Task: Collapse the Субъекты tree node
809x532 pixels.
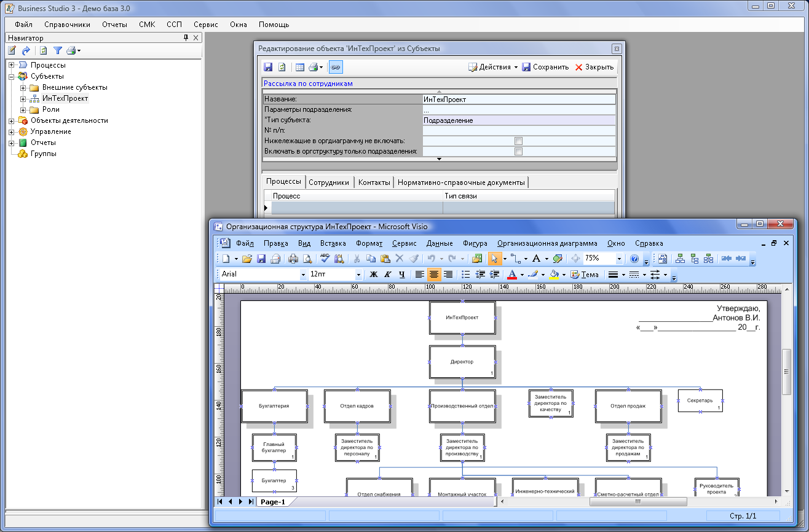Action: [x=12, y=76]
